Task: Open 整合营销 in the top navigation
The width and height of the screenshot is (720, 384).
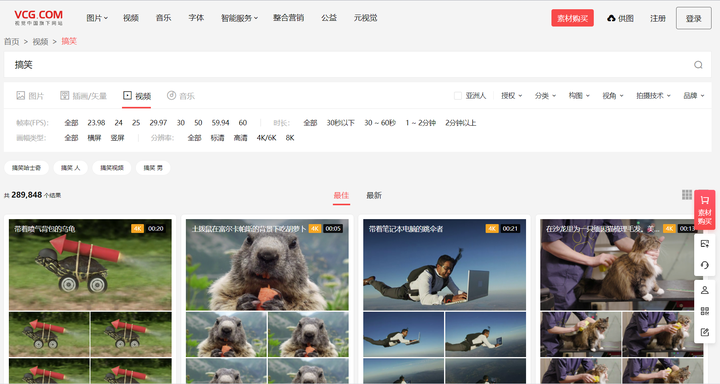Action: (x=288, y=18)
